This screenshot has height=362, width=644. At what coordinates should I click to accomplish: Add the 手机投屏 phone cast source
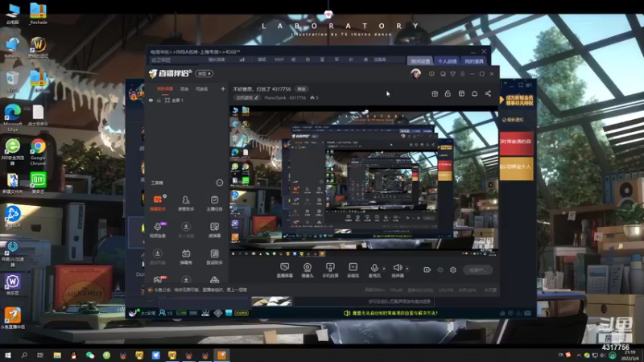[330, 270]
